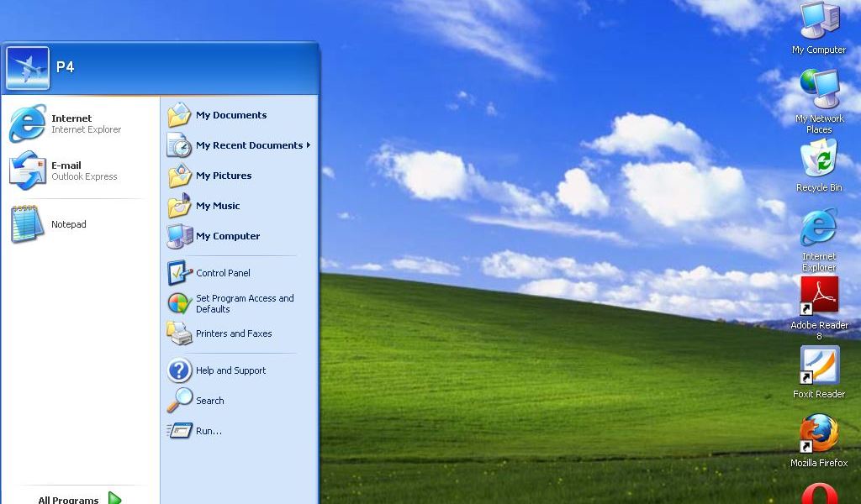Click the Search magnifier icon

pos(180,401)
